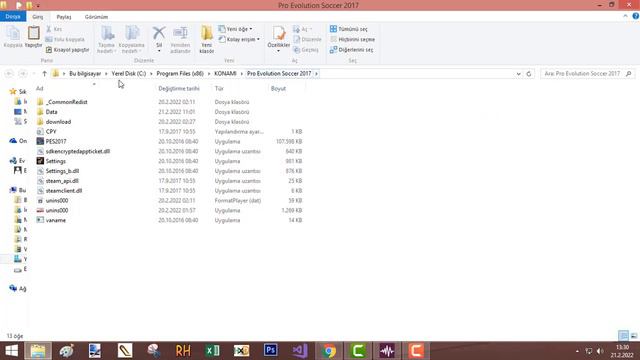The image size is (640, 360).
Task: Click the clock in the taskbar
Action: pyautogui.click(x=622, y=351)
